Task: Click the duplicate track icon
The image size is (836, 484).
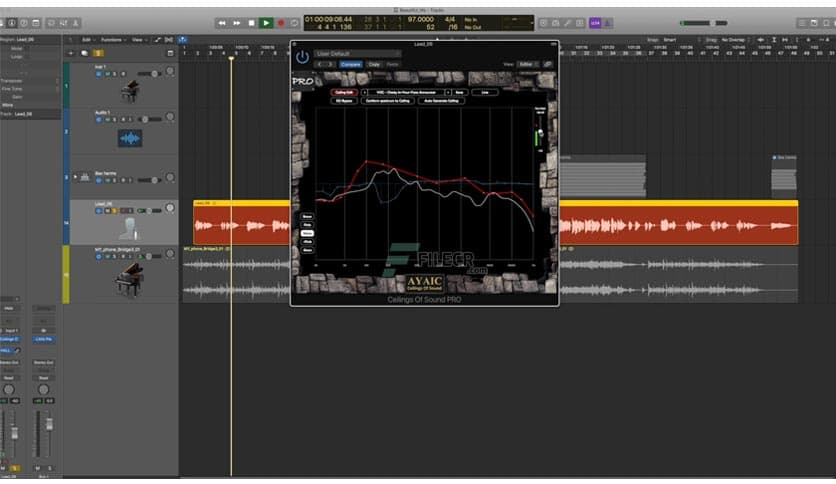Action: [84, 53]
